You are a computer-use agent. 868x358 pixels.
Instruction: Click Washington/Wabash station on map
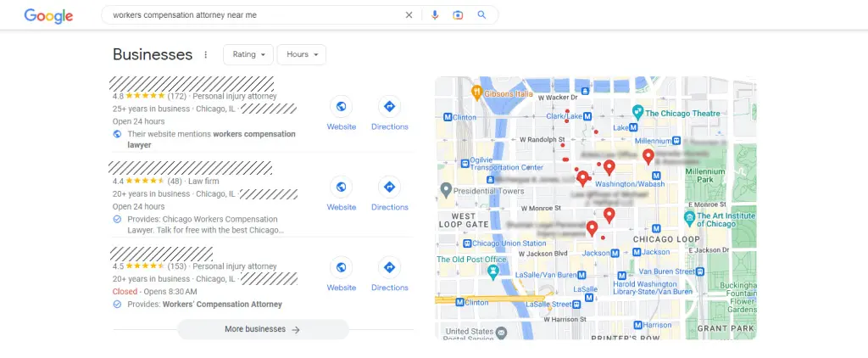656,176
